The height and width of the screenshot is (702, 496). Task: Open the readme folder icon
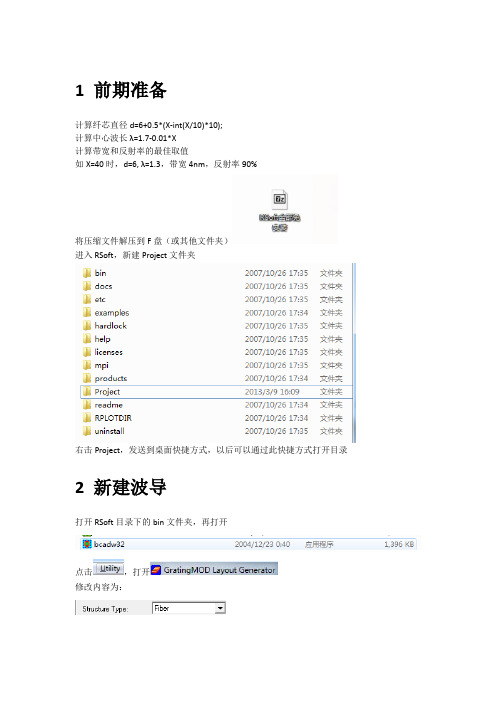(87, 405)
